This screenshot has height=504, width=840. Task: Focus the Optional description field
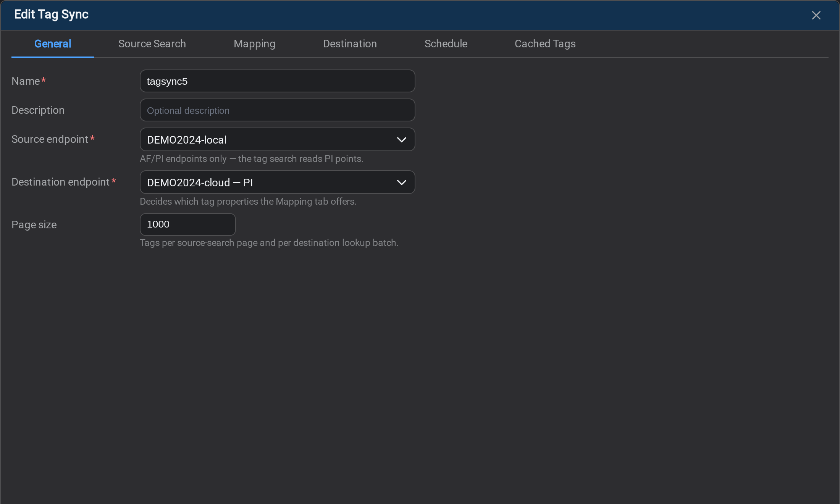click(277, 110)
